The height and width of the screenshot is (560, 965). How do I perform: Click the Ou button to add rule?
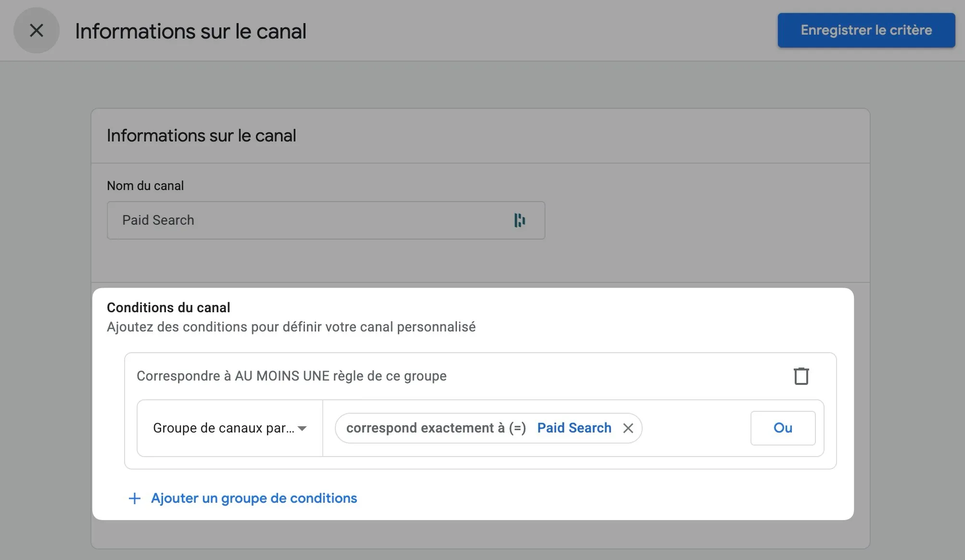point(783,428)
